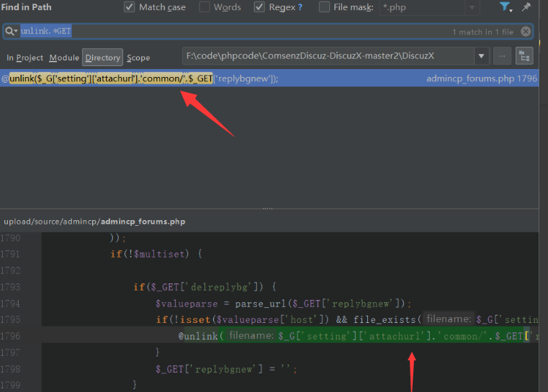Open the filter search results icon
This screenshot has height=392, width=548.
pyautogui.click(x=506, y=7)
